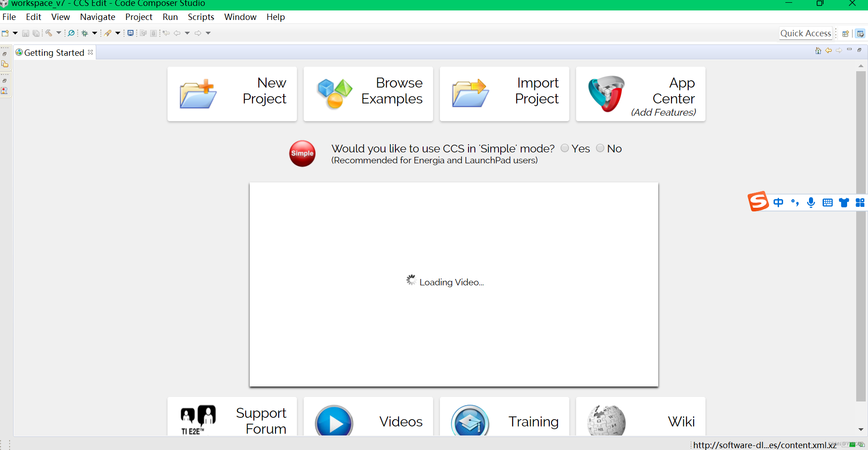Open the Edit menu
868x450 pixels.
(34, 17)
